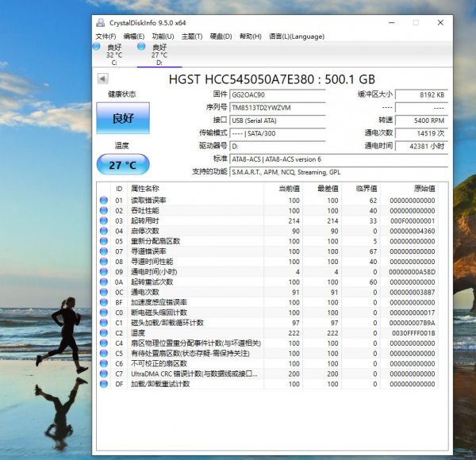Image resolution: width=476 pixels, height=460 pixels.
Task: Click status orb of attribute 09 通电时间
Action: click(x=104, y=271)
